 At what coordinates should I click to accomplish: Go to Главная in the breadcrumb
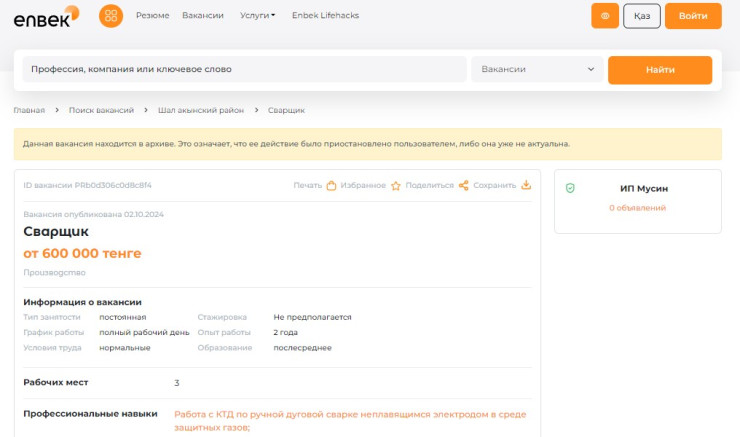(29, 110)
